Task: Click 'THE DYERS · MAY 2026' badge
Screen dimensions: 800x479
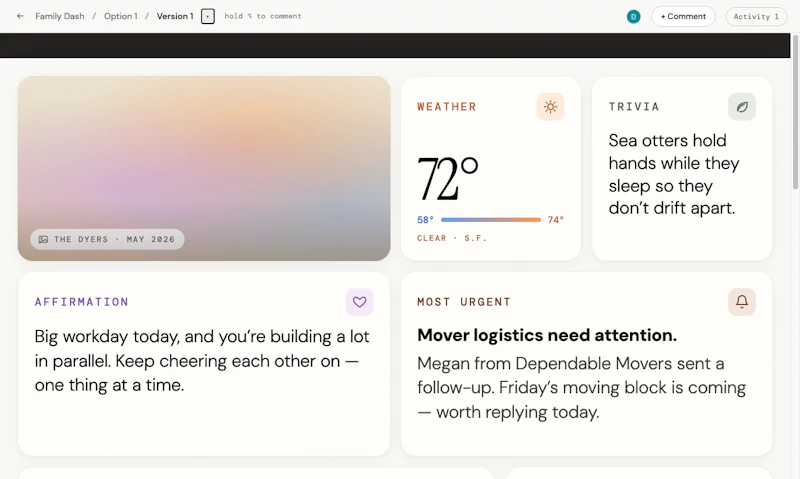Action: [107, 239]
